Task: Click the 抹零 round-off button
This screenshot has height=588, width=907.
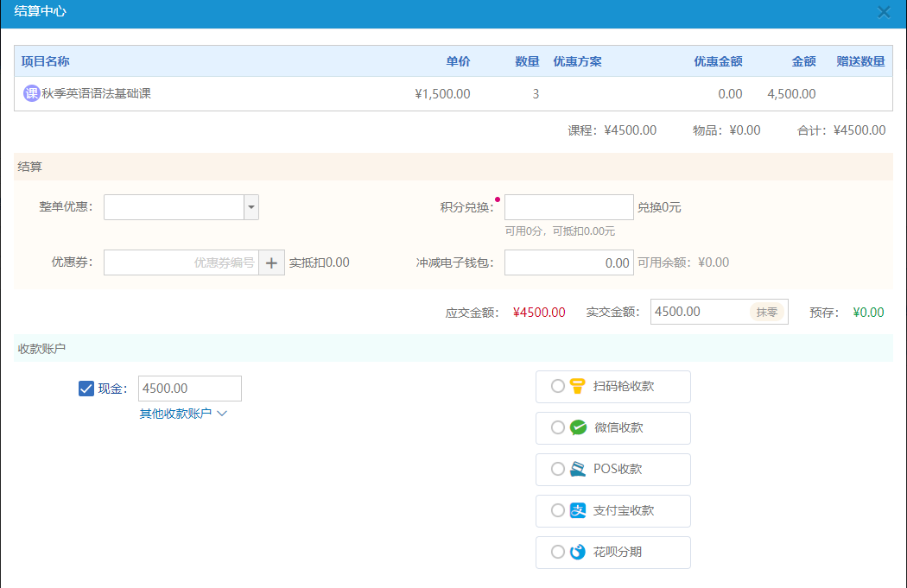Action: [766, 313]
